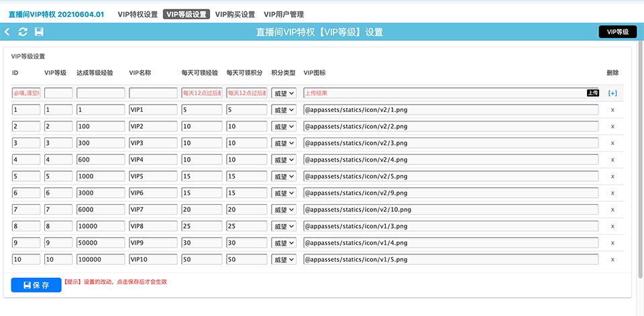644x316 pixels.
Task: Click the refresh icon in header
Action: 23,32
